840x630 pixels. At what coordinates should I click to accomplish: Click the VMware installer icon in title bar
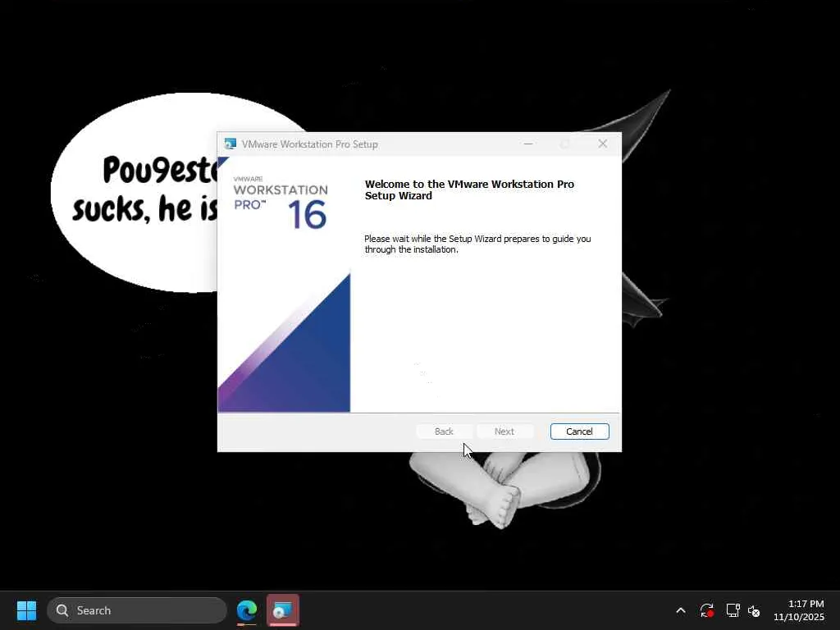pos(231,144)
